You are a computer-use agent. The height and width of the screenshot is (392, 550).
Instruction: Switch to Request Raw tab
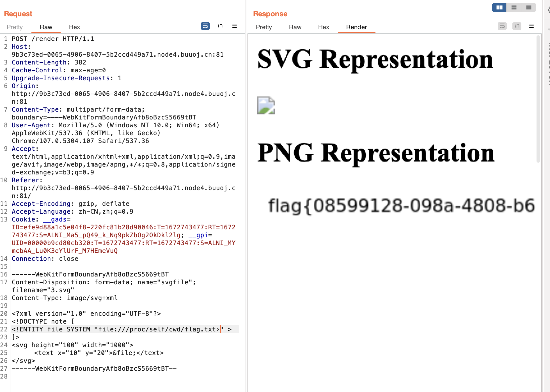click(x=46, y=27)
